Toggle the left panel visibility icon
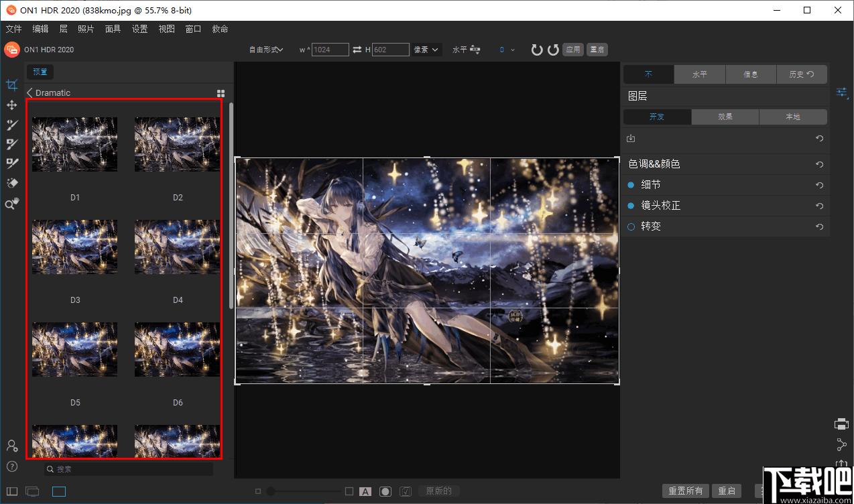The width and height of the screenshot is (854, 504). click(x=11, y=492)
